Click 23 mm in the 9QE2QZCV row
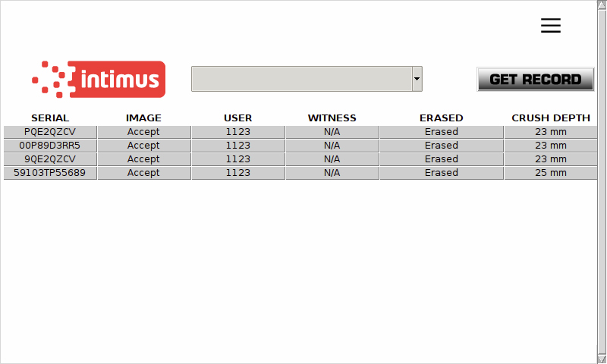The image size is (607, 364). 551,159
